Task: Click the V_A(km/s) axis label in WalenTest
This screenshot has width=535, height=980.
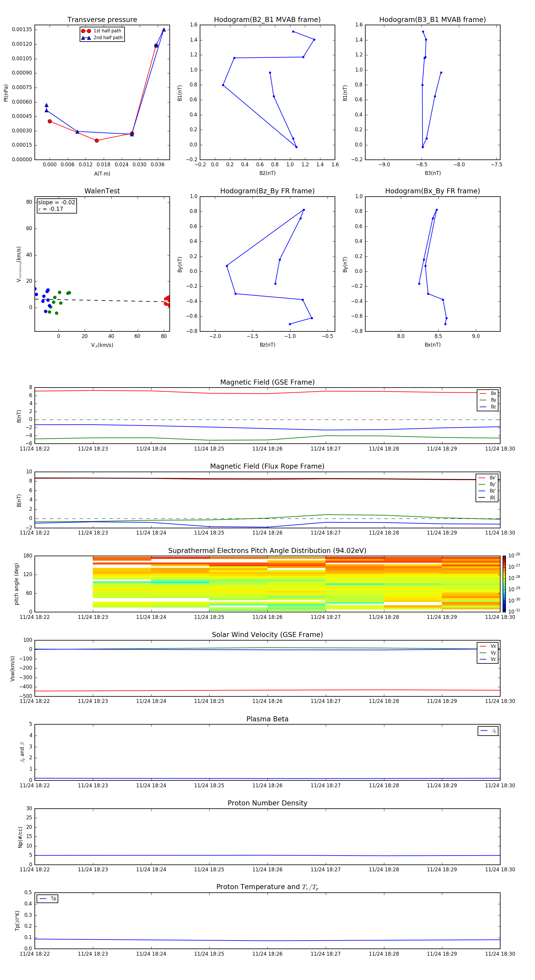Action: pos(102,345)
